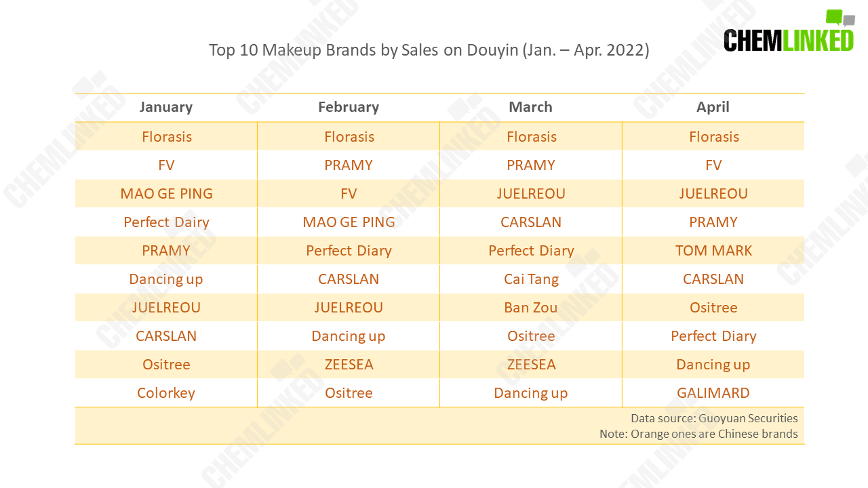This screenshot has height=488, width=868.
Task: Click Florasis in the January column
Action: (167, 137)
